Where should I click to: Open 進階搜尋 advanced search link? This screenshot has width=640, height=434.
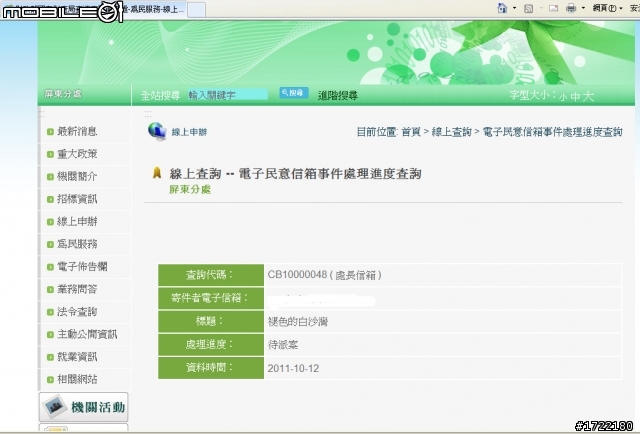coord(338,96)
